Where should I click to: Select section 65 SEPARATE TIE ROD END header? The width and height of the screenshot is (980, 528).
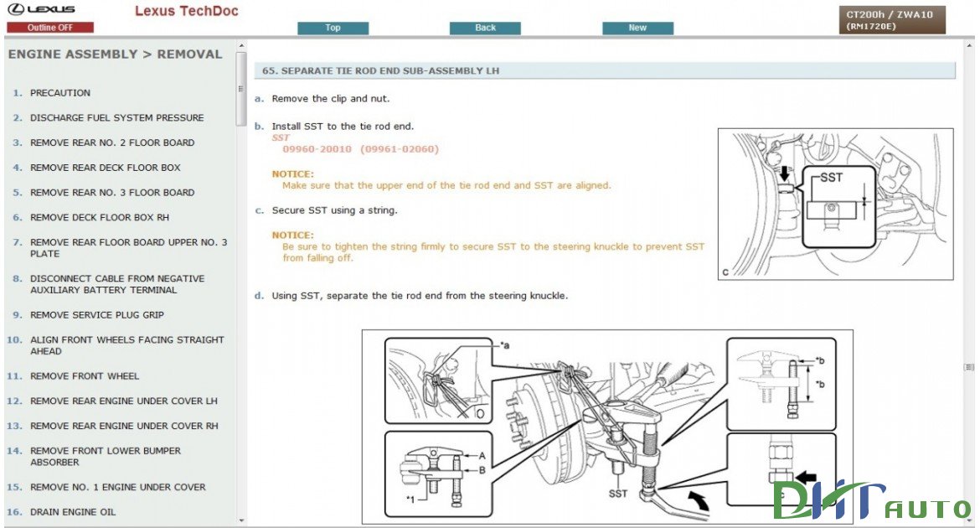[x=605, y=70]
